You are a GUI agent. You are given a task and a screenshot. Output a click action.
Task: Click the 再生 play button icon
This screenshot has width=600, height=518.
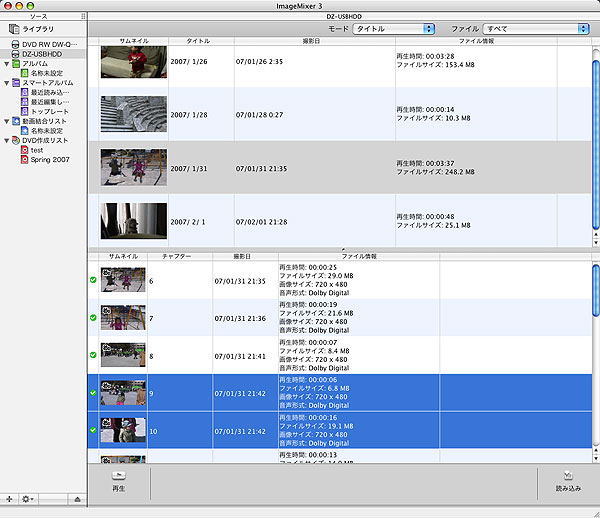(119, 476)
